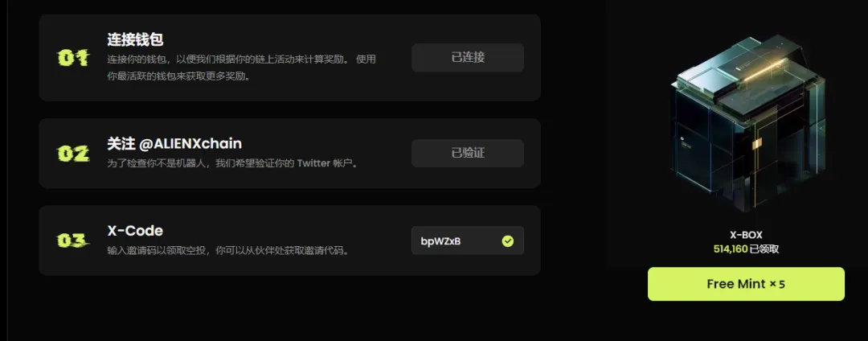This screenshot has height=341, width=868.
Task: Click the 514,160 claimed count
Action: (x=730, y=249)
